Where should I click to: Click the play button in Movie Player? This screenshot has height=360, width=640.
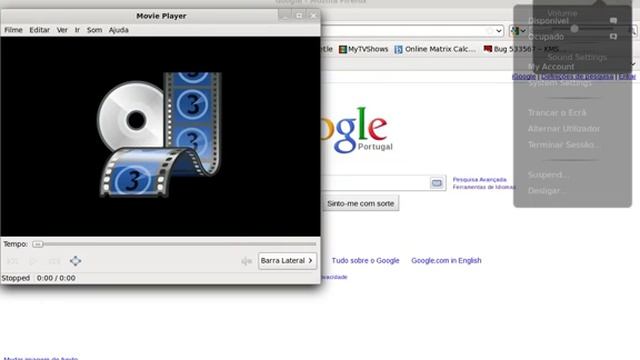click(x=33, y=261)
